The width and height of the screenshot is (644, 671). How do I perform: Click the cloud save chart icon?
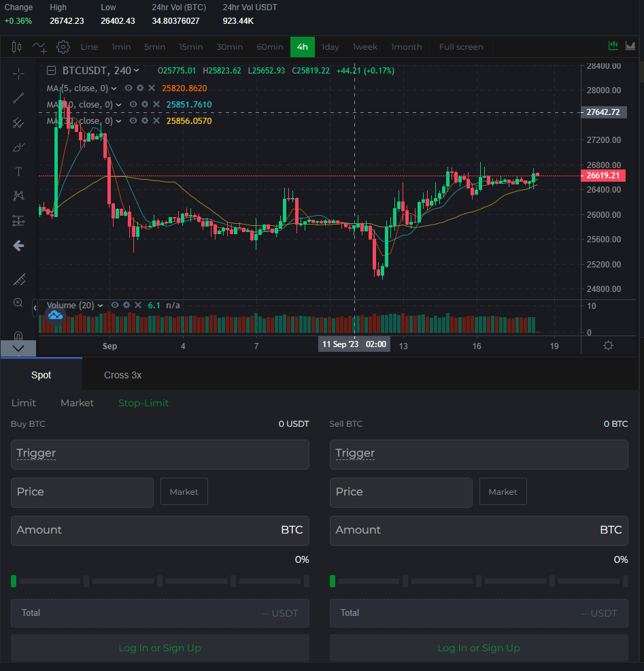coord(56,316)
